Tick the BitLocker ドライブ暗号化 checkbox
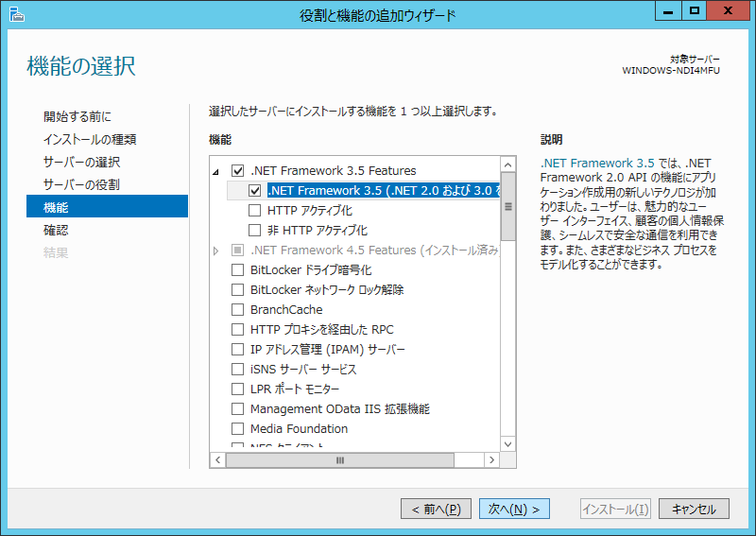Viewport: 756px width, 536px height. click(238, 270)
